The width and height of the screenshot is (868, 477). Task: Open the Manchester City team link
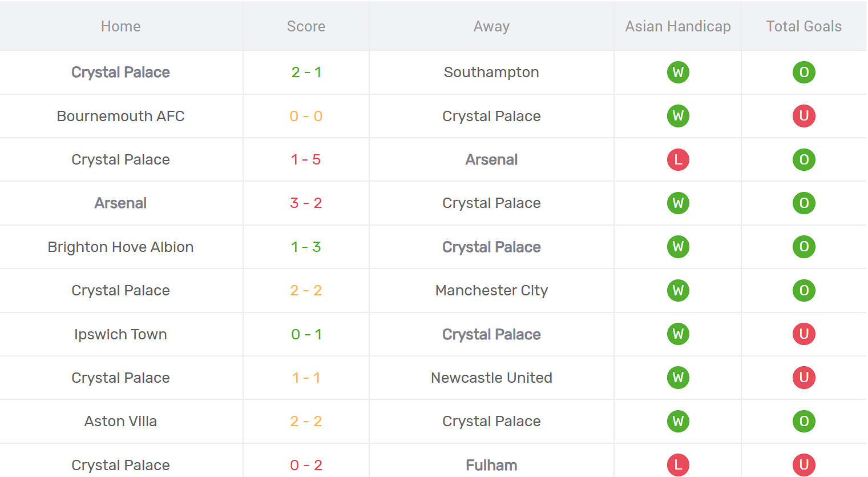[x=491, y=291]
